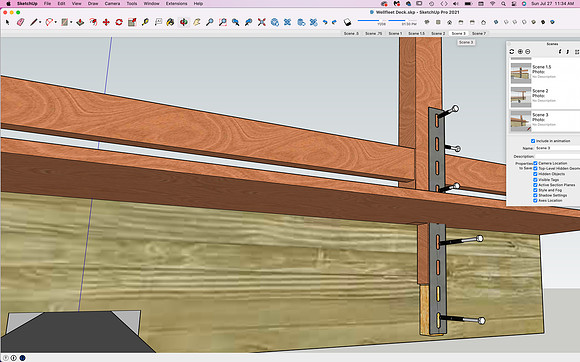This screenshot has width=580, height=362.
Task: Open the Wi-Fi status menu
Action: [x=492, y=3]
